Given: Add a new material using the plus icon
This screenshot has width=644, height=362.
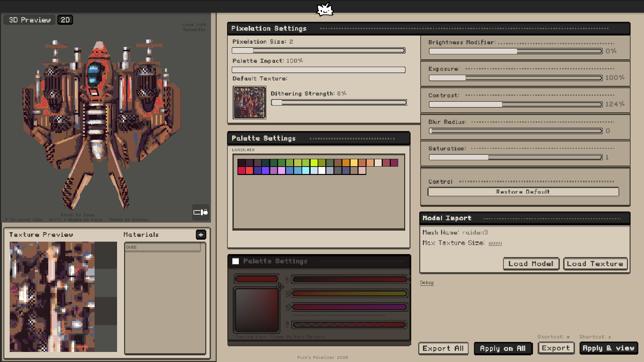Looking at the screenshot, I should tap(201, 235).
